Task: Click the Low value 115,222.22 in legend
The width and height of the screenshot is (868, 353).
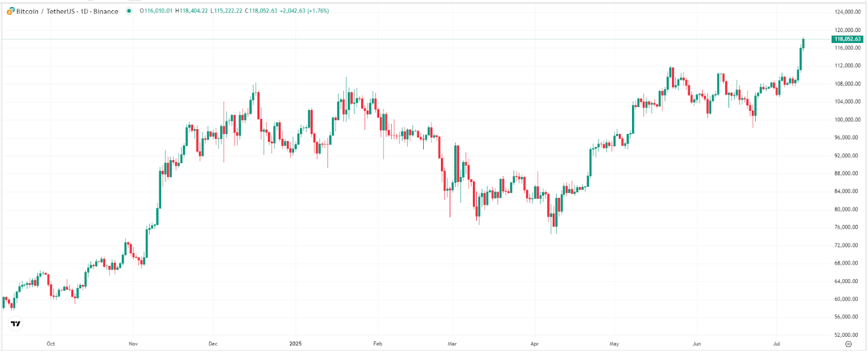Action: [x=226, y=10]
